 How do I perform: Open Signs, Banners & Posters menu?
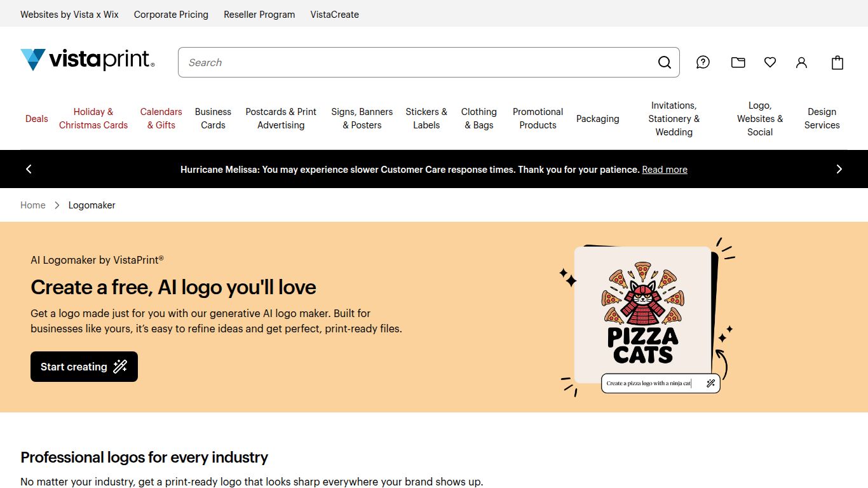[x=362, y=118]
